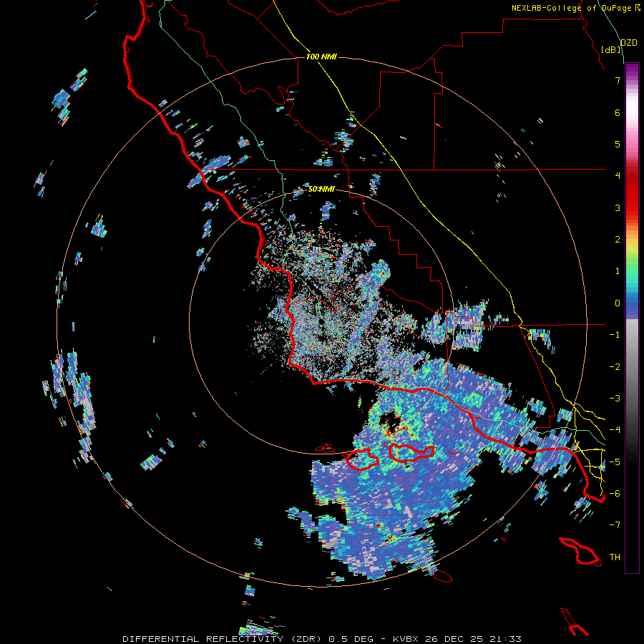Click the KVBX station identifier in caption
Viewport: 644px width, 644px height.
406,639
